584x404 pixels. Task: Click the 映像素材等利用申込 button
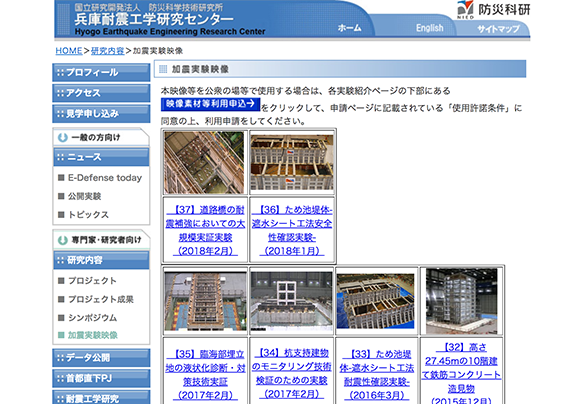[210, 104]
